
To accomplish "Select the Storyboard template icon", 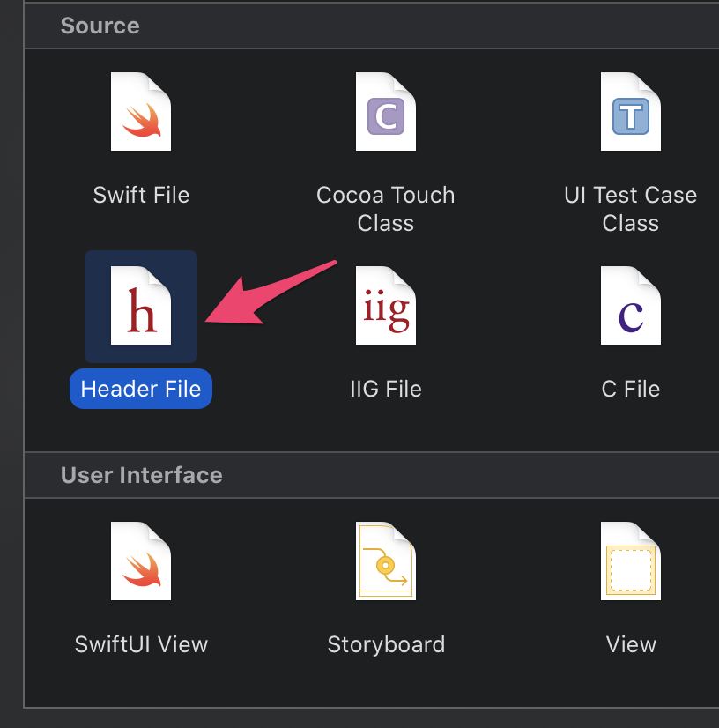I will coord(386,561).
